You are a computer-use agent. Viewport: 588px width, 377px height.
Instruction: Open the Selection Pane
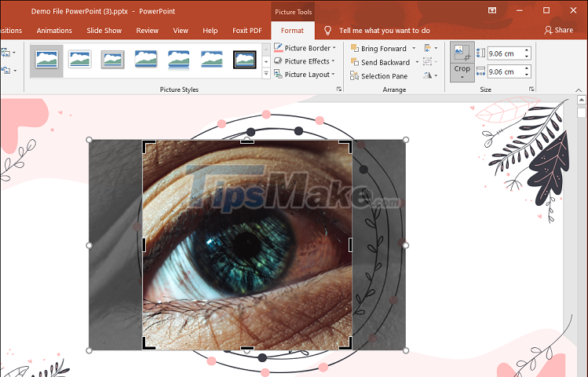pos(378,75)
